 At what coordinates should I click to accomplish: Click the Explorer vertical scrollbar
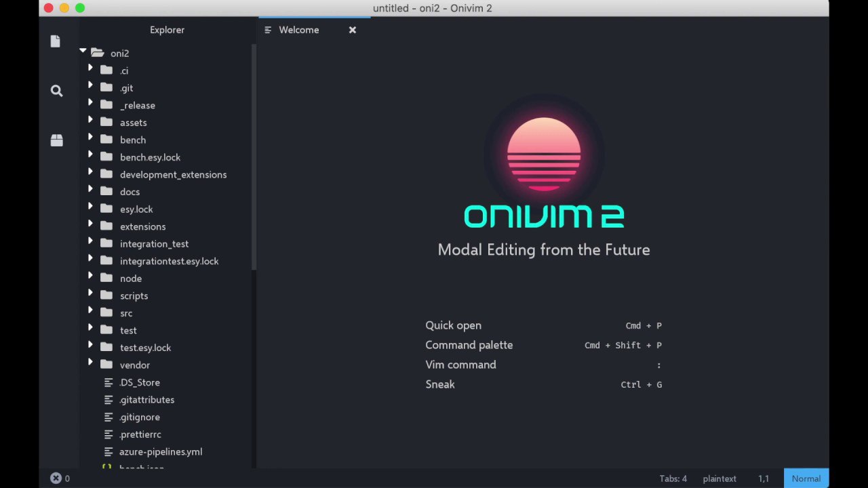254,156
